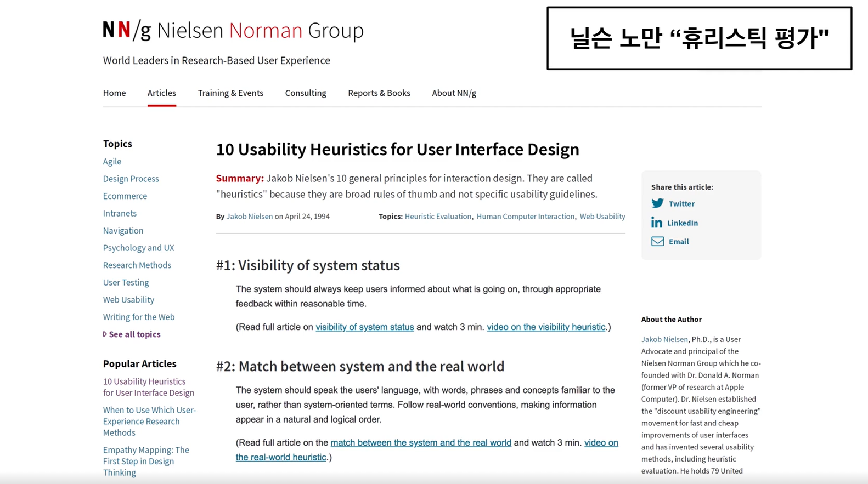This screenshot has width=868, height=484.
Task: Click the Email envelope share icon
Action: tap(657, 241)
